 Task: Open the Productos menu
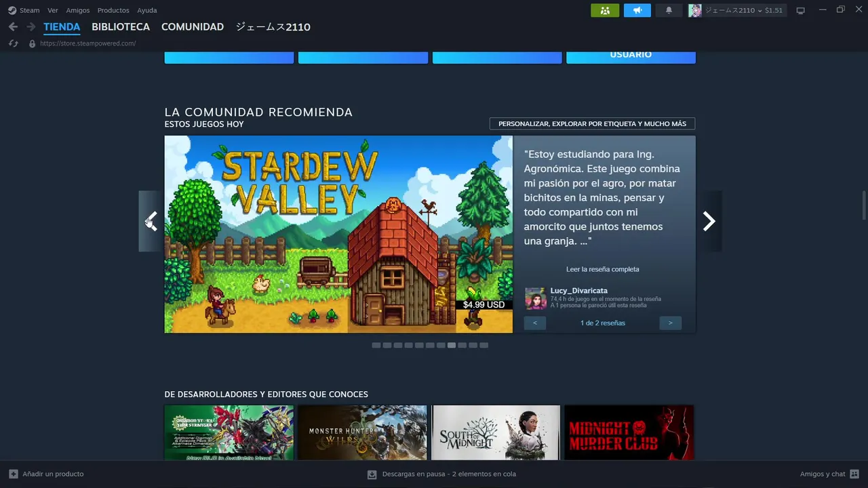pyautogui.click(x=113, y=10)
